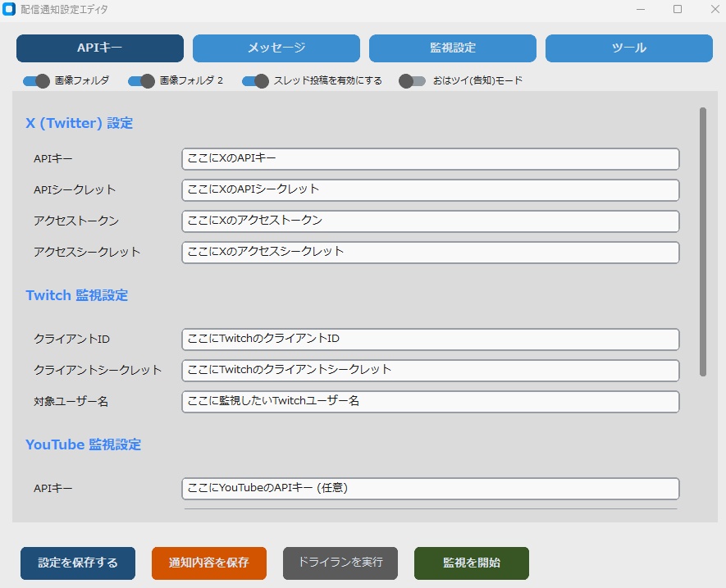Screen dimensions: 726x588
Task: Save notification content with 通知内容を保存
Action: pyautogui.click(x=208, y=563)
